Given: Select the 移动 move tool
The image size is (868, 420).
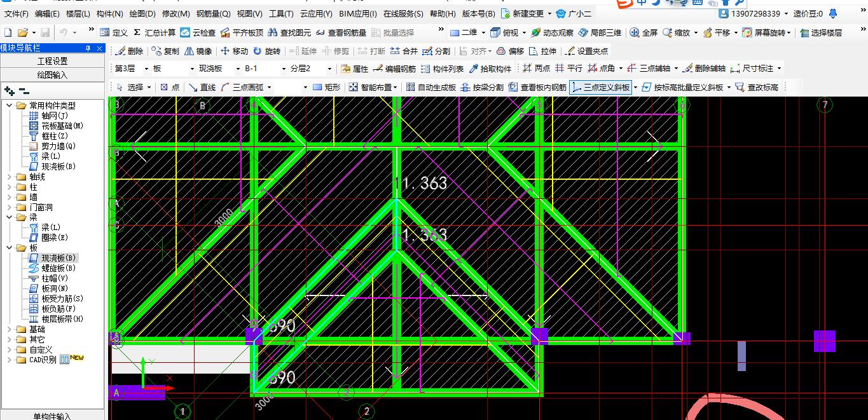Looking at the screenshot, I should [x=235, y=51].
